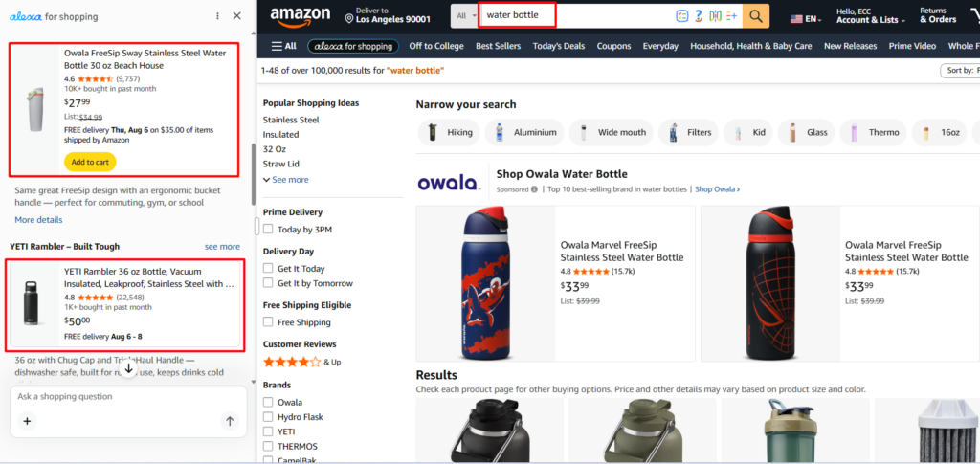Open Alexa panel three-dot options menu
The image size is (980, 464).
coord(217,16)
